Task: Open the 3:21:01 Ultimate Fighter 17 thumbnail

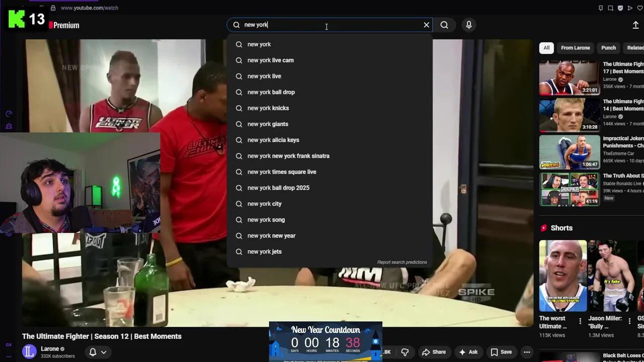Action: point(570,78)
